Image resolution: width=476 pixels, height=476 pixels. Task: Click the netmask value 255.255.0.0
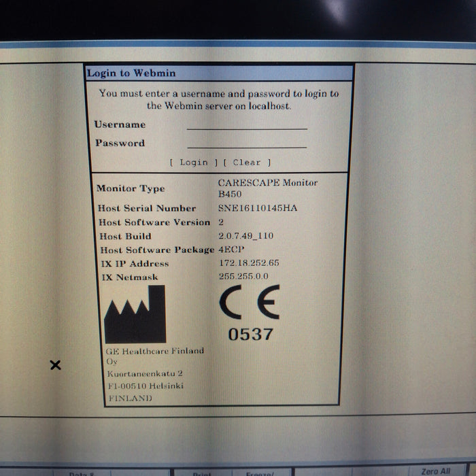[x=244, y=277]
